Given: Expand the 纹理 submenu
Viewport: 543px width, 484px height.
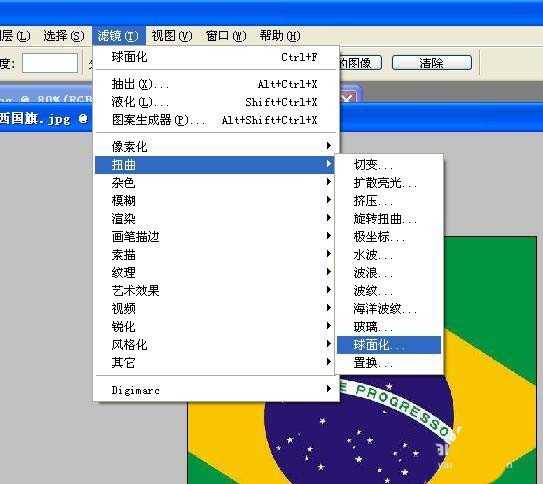Looking at the screenshot, I should tap(215, 272).
